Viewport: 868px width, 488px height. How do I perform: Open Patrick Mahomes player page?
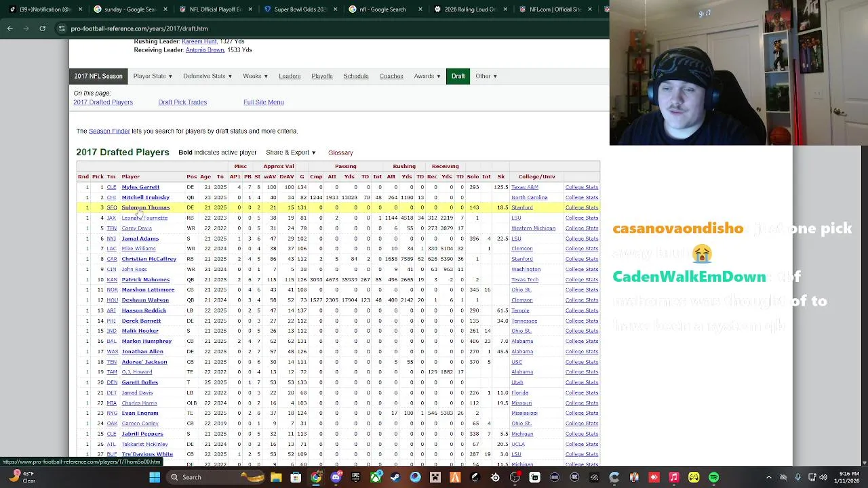[x=145, y=279]
